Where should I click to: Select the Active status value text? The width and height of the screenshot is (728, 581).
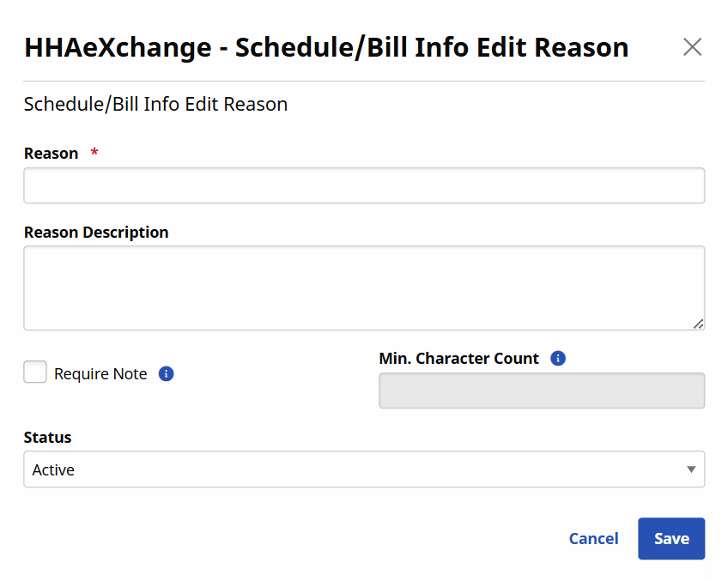(53, 470)
